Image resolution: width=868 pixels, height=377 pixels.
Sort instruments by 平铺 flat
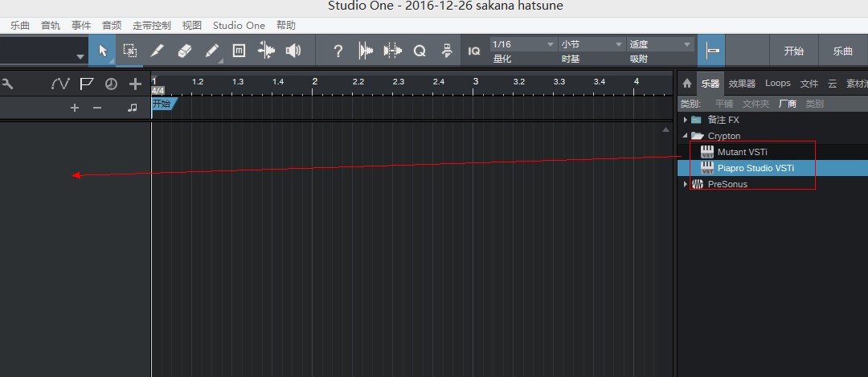click(724, 104)
